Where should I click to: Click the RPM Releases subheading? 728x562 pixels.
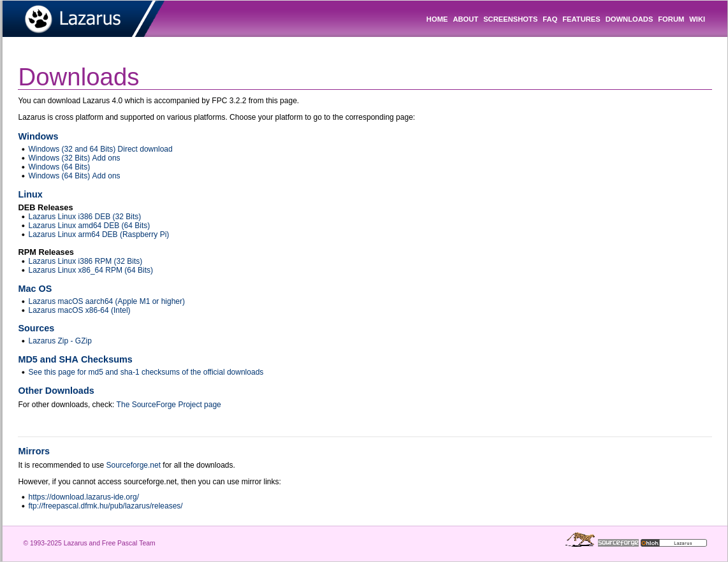[46, 252]
